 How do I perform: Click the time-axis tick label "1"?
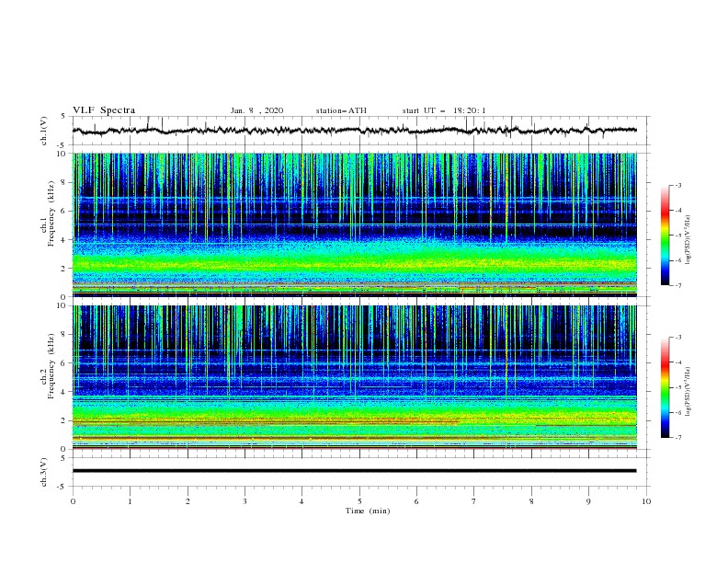click(x=130, y=501)
